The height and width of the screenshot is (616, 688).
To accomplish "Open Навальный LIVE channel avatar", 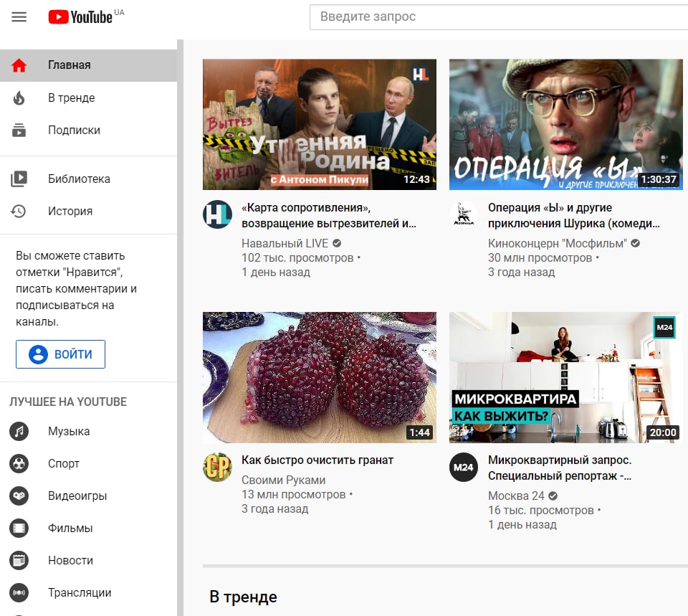I will [x=217, y=214].
